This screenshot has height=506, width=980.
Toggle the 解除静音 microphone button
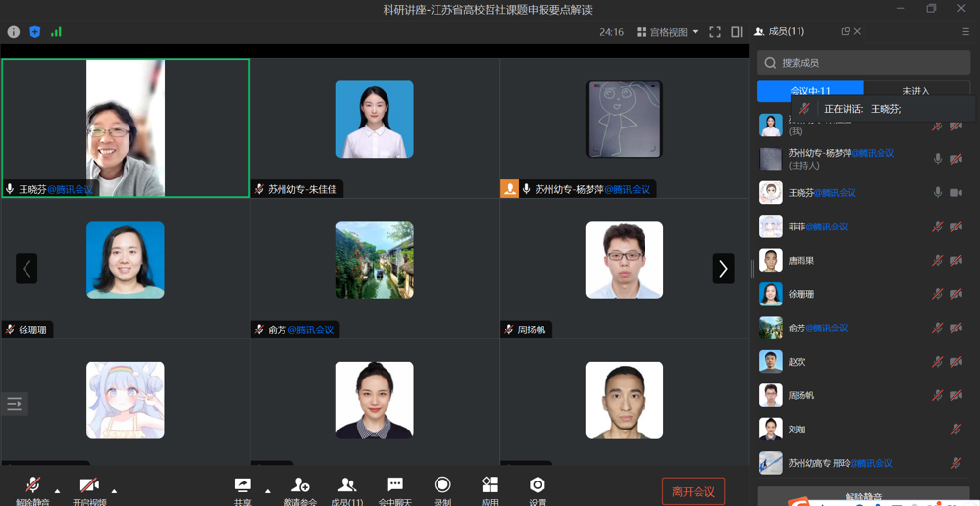[32, 486]
